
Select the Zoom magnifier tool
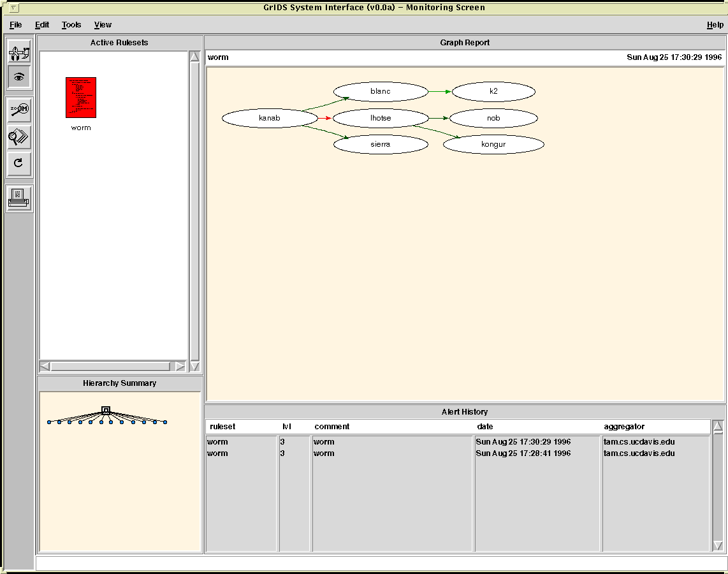coord(19,110)
